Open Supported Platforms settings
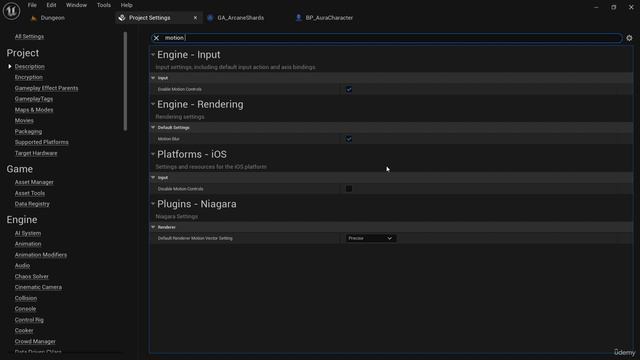640x360 pixels. pyautogui.click(x=42, y=142)
